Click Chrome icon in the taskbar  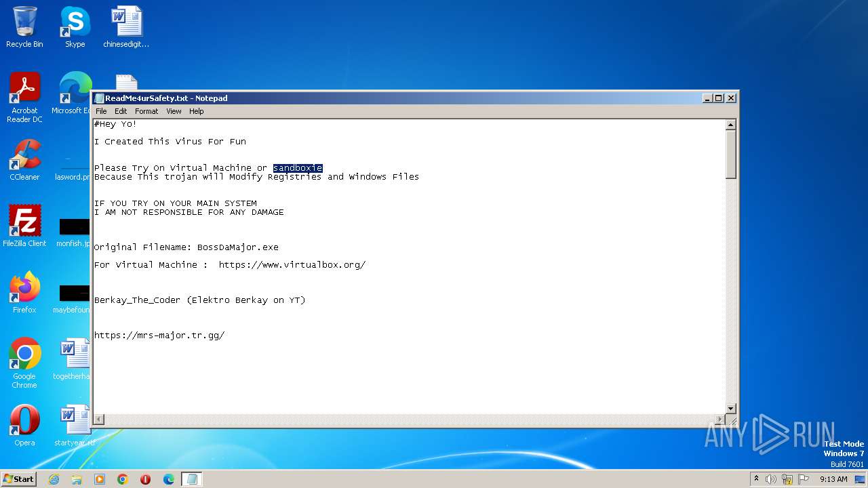tap(123, 479)
